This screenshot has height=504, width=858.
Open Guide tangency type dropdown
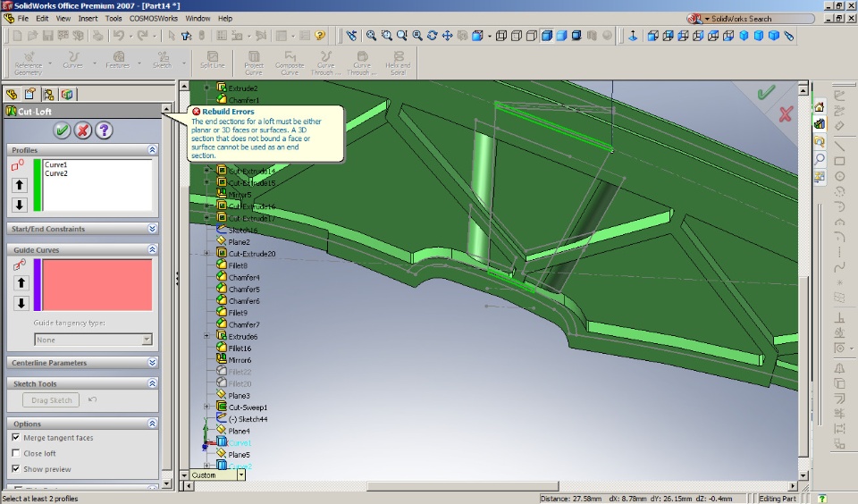tap(147, 340)
